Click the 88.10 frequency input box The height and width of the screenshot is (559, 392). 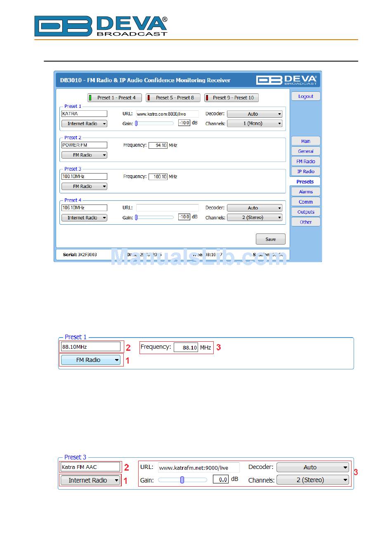click(186, 347)
